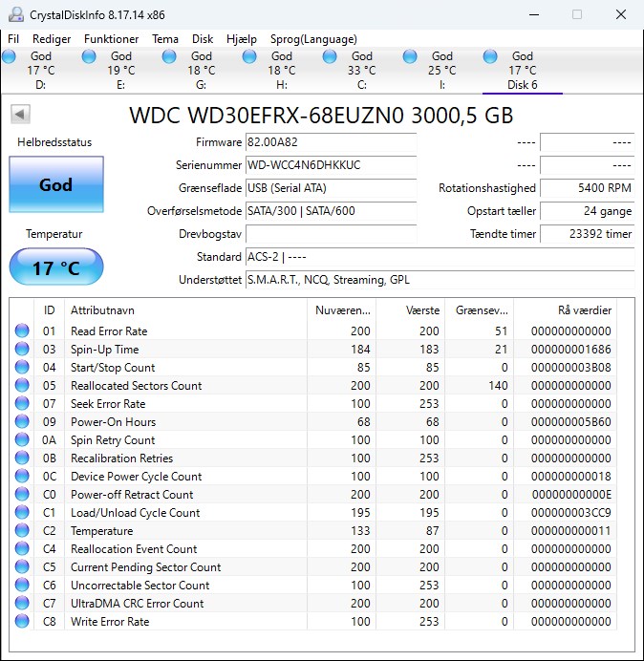Viewport: 644px width, 661px height.
Task: Click the Værste column header
Action: (x=410, y=310)
